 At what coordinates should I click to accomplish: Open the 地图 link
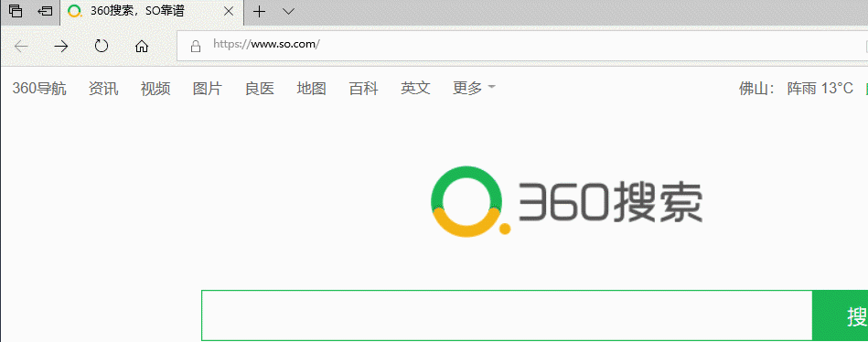[312, 89]
